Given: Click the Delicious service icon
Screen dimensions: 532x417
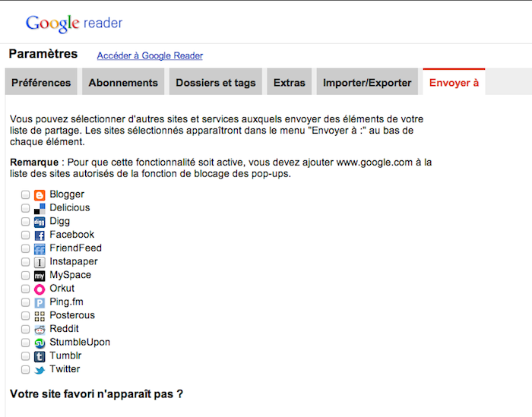Looking at the screenshot, I should (x=40, y=208).
